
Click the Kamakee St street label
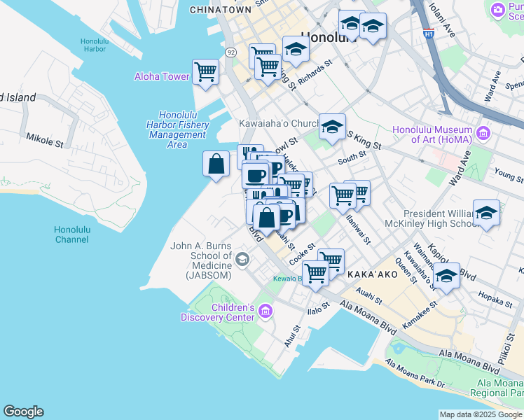(x=420, y=315)
